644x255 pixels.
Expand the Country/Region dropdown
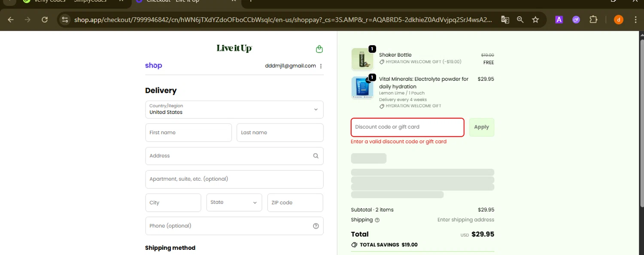point(234,109)
